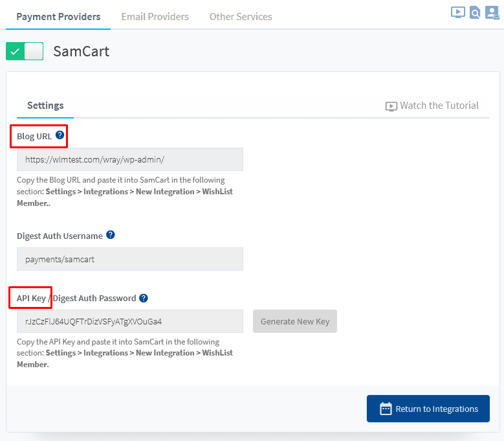The height and width of the screenshot is (441, 504).
Task: Show the Blog URL help tooltip icon
Action: pyautogui.click(x=60, y=135)
